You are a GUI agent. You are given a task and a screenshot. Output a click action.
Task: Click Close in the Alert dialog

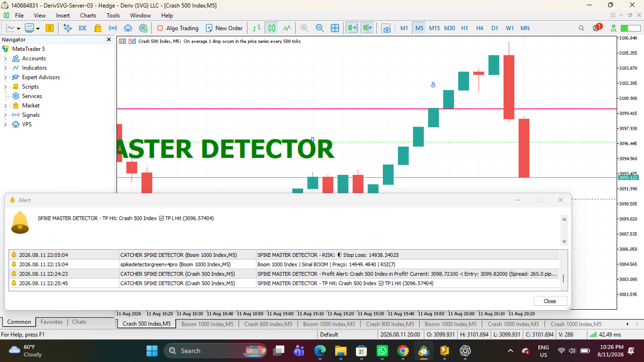coord(550,301)
